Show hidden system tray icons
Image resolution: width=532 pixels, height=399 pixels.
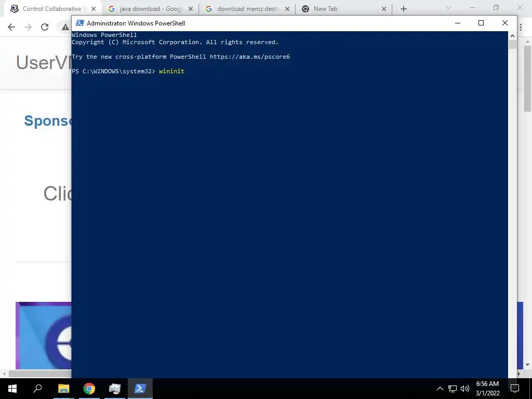click(440, 389)
